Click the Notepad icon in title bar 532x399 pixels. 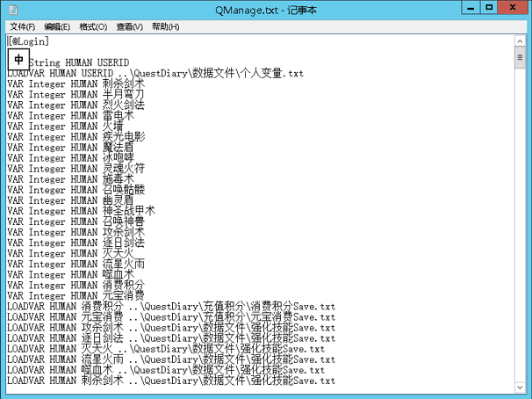click(x=13, y=10)
